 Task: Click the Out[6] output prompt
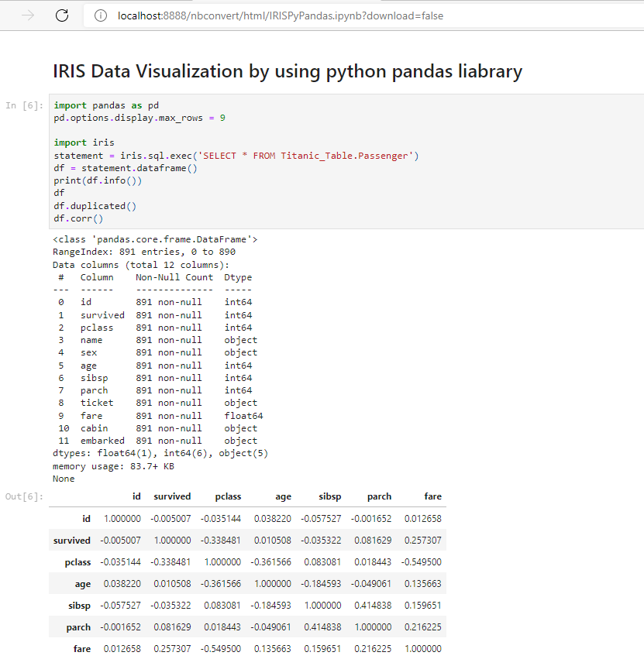coord(24,496)
